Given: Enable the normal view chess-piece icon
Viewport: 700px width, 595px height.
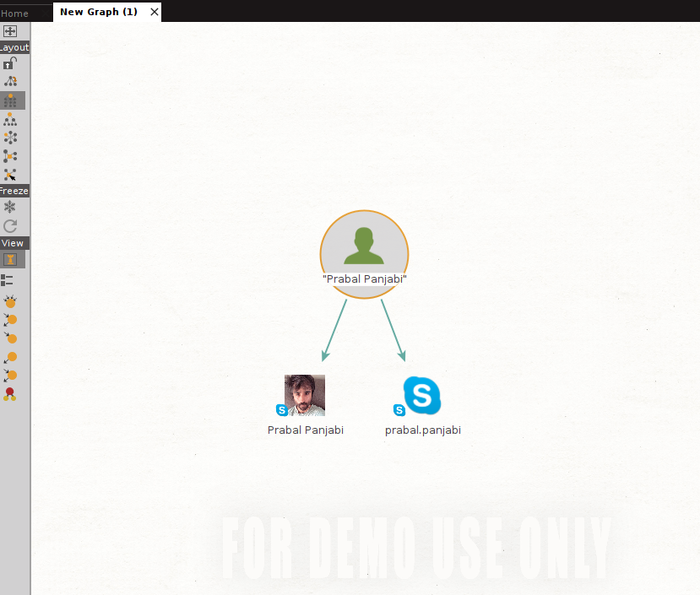Looking at the screenshot, I should tap(11, 259).
